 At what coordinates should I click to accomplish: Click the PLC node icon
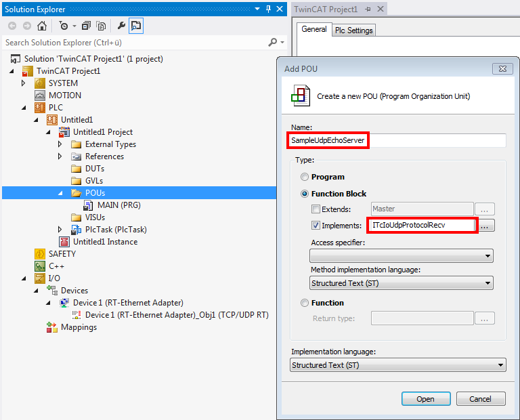point(40,108)
